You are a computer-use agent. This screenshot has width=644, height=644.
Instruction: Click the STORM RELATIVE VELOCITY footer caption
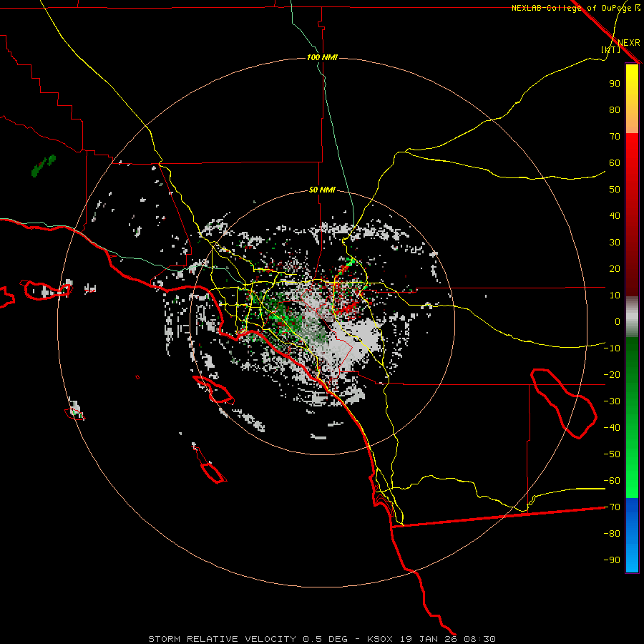tap(322, 639)
